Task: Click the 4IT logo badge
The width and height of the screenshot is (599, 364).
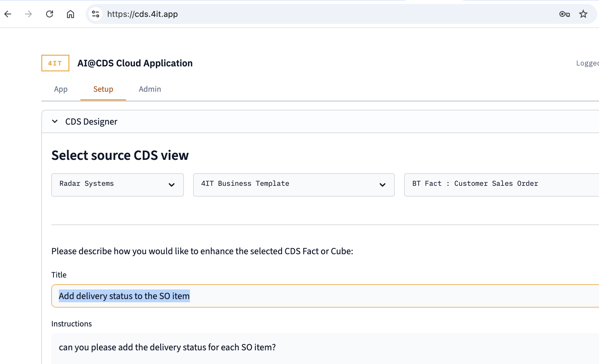Action: coord(55,63)
